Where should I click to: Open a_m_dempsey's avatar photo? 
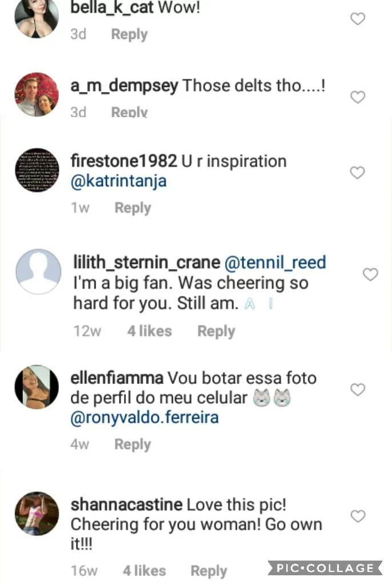pos(37,94)
